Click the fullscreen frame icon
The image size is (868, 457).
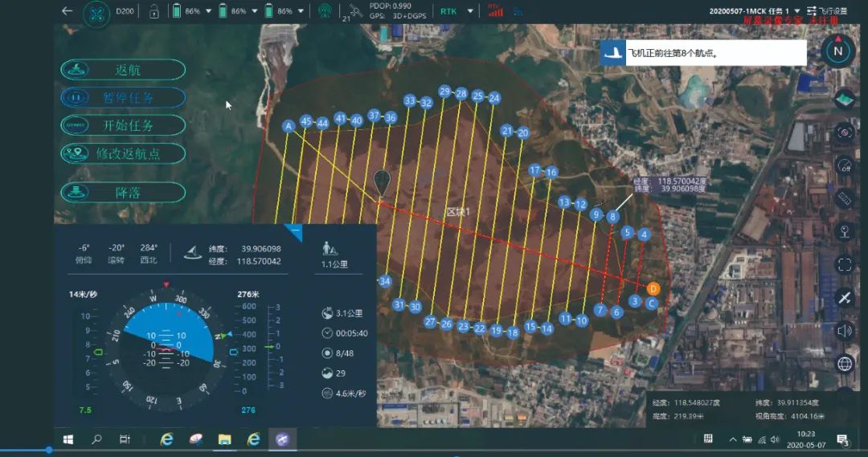point(844,265)
